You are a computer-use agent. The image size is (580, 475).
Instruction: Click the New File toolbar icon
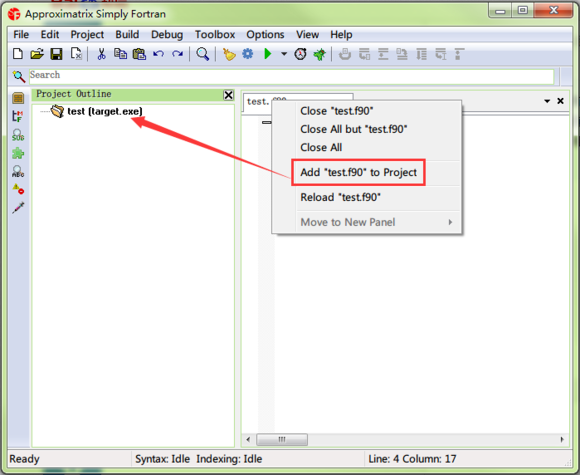point(18,54)
